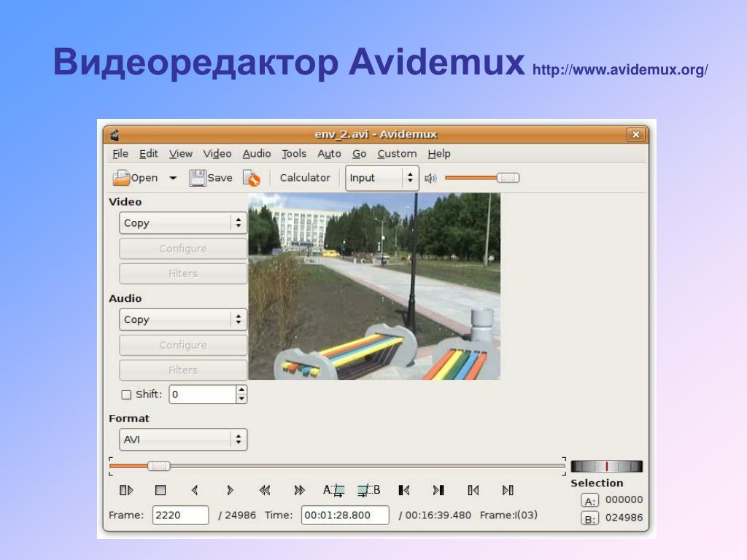747x560 pixels.
Task: Mute audio with the speaker icon
Action: pyautogui.click(x=430, y=178)
